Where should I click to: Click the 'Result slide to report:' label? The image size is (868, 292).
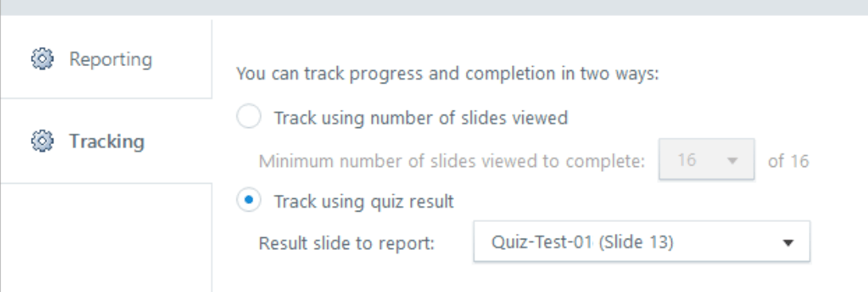(x=346, y=243)
